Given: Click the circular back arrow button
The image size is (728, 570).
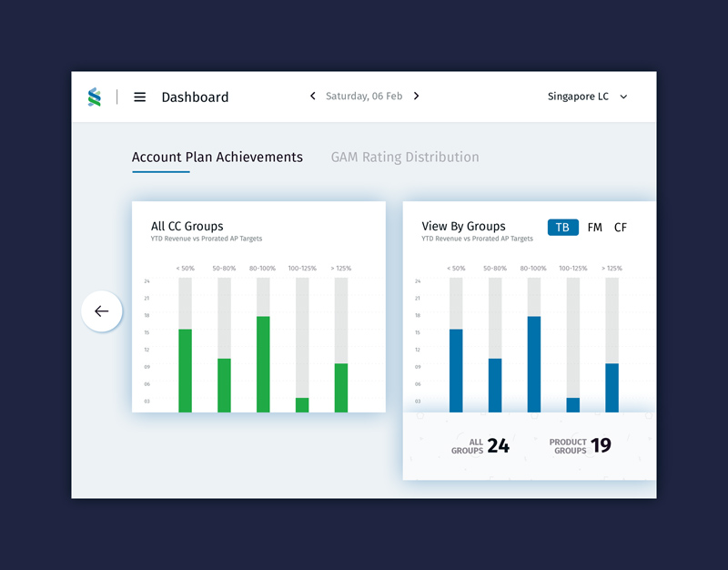Looking at the screenshot, I should pos(102,310).
